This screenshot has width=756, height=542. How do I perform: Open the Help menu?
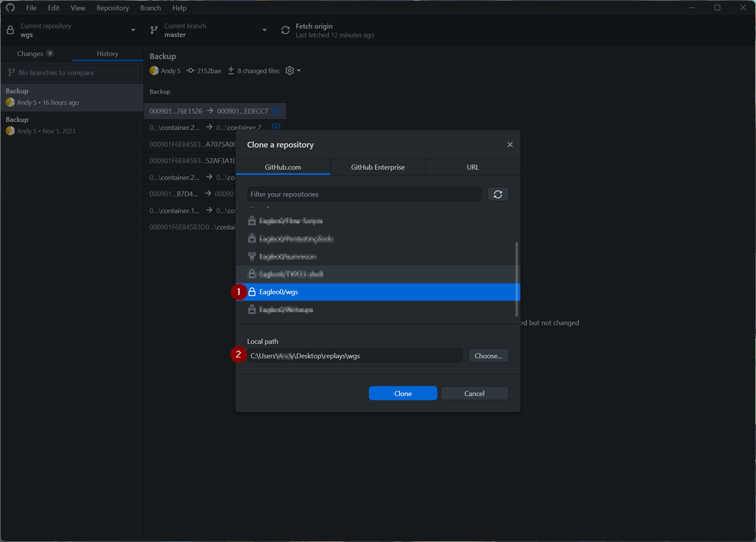(179, 8)
